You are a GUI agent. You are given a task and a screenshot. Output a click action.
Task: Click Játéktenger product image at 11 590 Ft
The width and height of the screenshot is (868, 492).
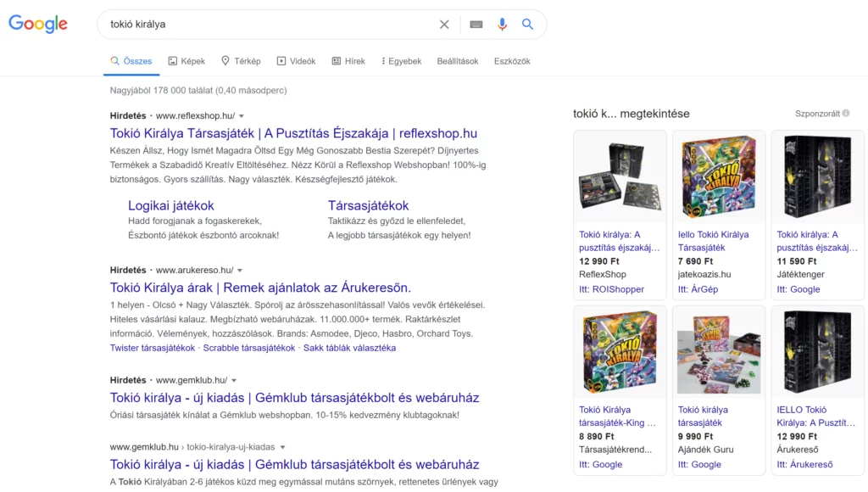click(x=818, y=177)
